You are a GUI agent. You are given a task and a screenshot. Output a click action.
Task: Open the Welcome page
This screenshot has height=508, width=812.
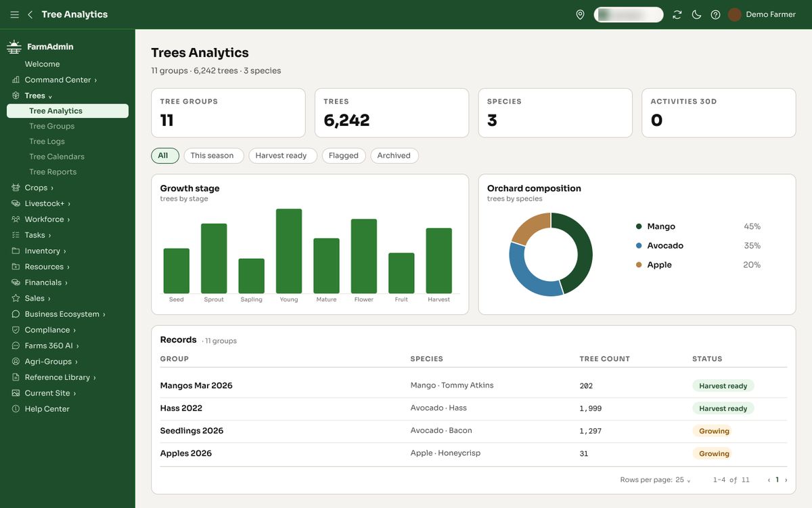tap(42, 64)
